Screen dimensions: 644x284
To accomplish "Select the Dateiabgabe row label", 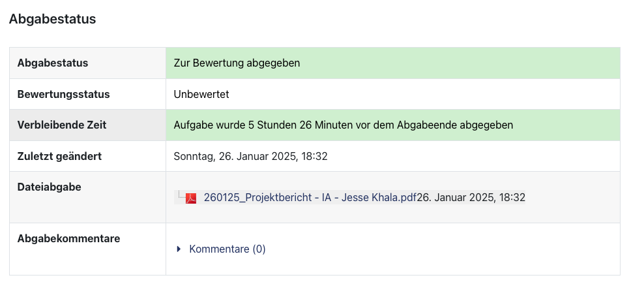I will [x=49, y=187].
